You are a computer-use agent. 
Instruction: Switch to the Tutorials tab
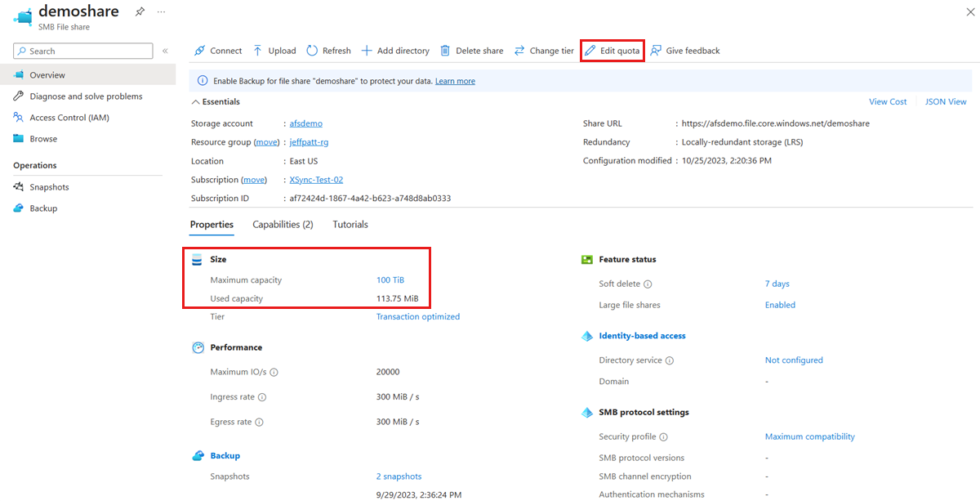pos(350,224)
